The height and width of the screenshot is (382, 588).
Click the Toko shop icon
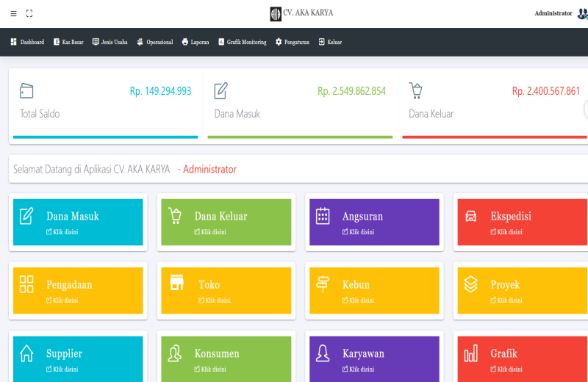pos(176,284)
